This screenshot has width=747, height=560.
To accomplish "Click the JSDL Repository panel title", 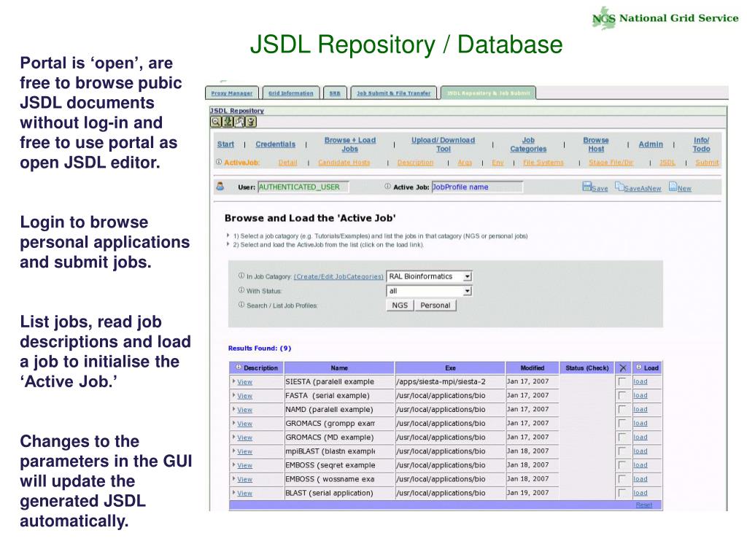I will (x=237, y=111).
